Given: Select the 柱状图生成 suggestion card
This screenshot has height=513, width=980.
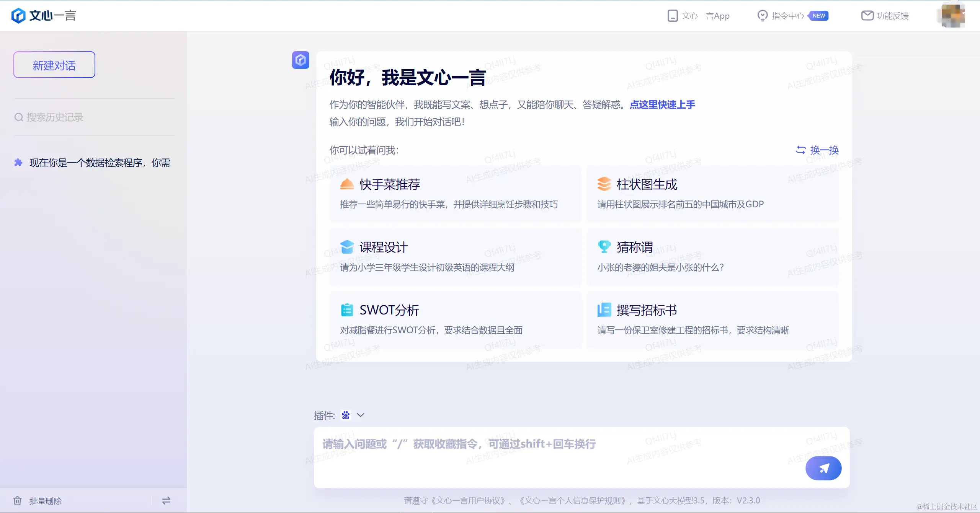Looking at the screenshot, I should [x=712, y=194].
